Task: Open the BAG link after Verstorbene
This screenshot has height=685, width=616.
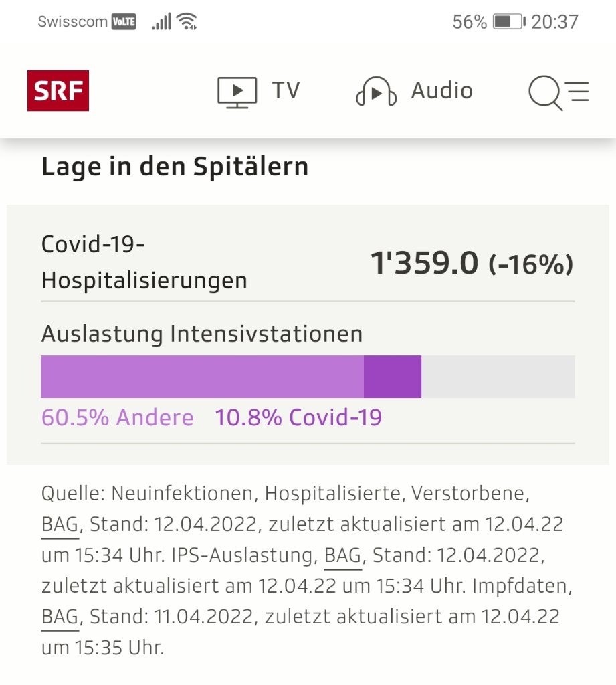Action: tap(60, 525)
